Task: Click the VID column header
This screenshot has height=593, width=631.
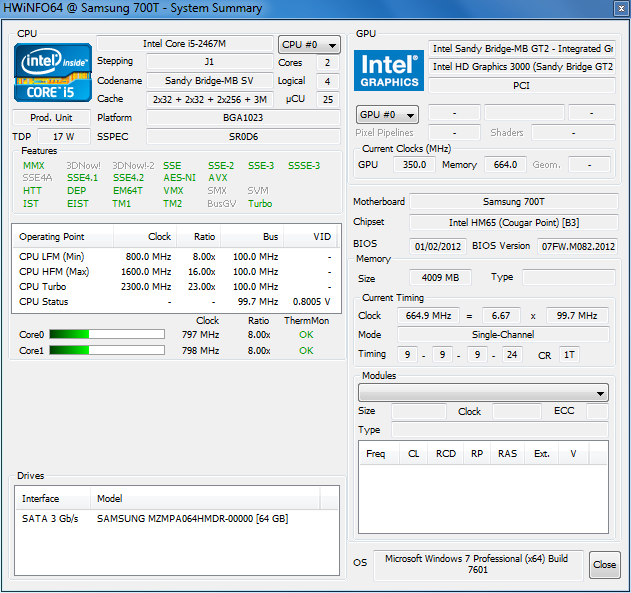Action: point(311,237)
